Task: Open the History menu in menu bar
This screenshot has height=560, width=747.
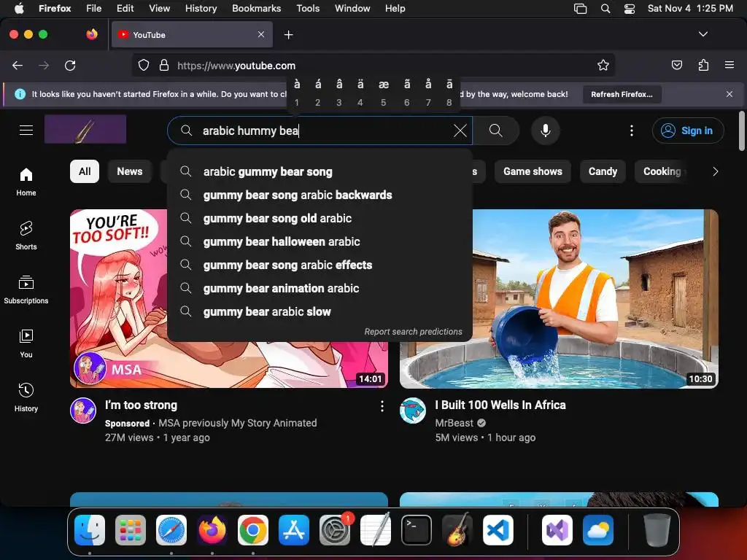Action: pyautogui.click(x=201, y=9)
